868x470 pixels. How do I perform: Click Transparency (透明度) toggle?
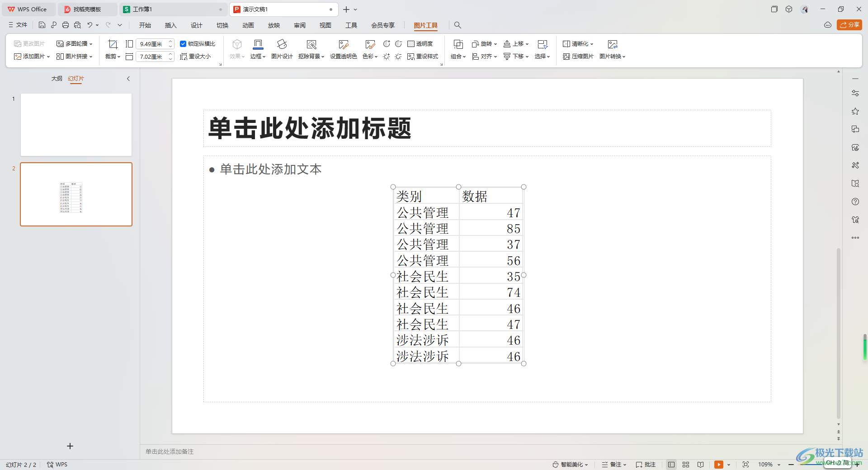420,44
